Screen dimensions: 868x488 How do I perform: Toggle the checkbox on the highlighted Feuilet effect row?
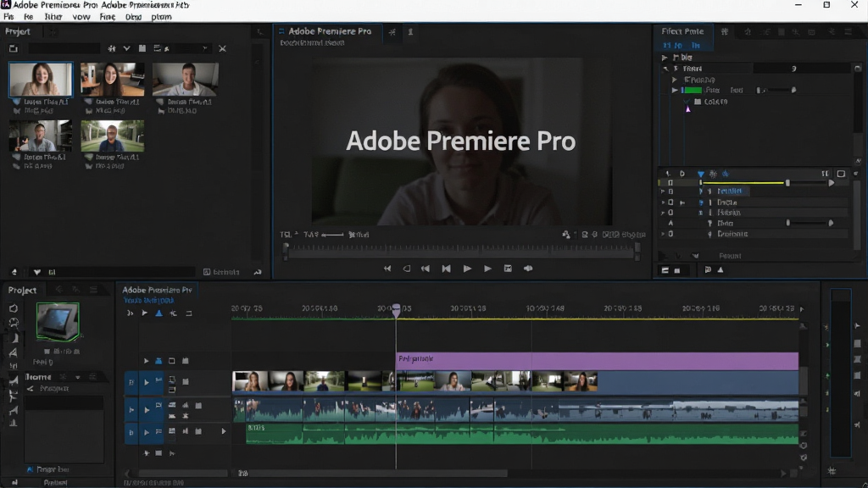click(x=670, y=191)
